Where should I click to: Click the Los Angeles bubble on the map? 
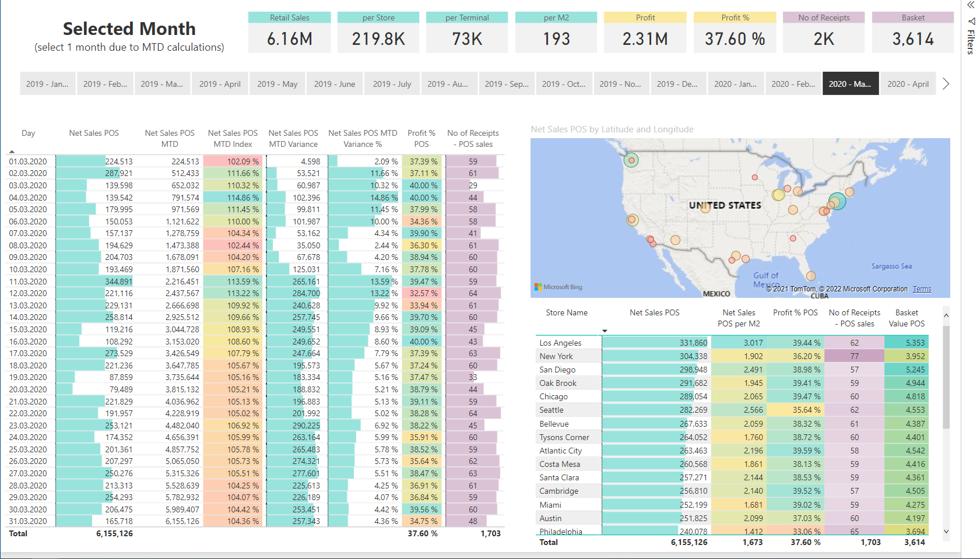[651, 239]
